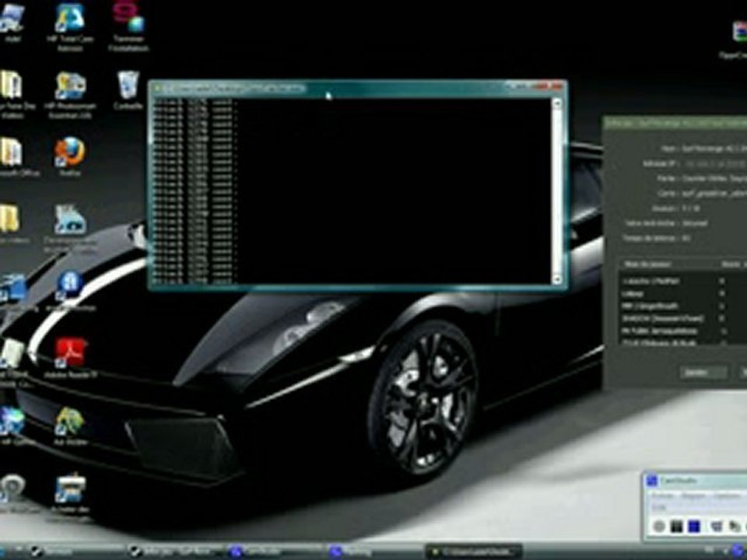Click the fourth icon in CamStudio toolbar

coord(716,527)
